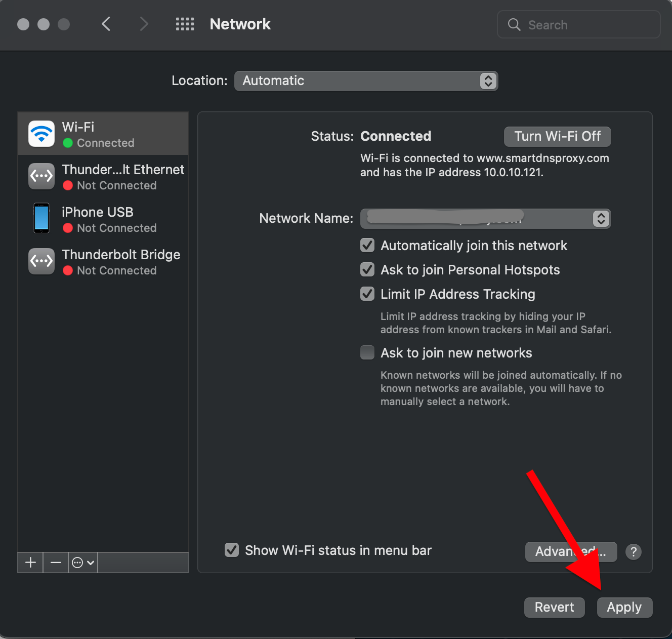Enable Ask to join new networks
Viewport: 672px width, 639px height.
367,352
